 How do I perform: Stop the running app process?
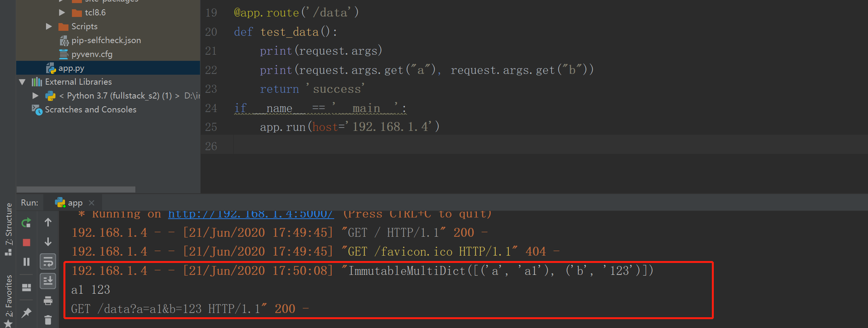[26, 242]
